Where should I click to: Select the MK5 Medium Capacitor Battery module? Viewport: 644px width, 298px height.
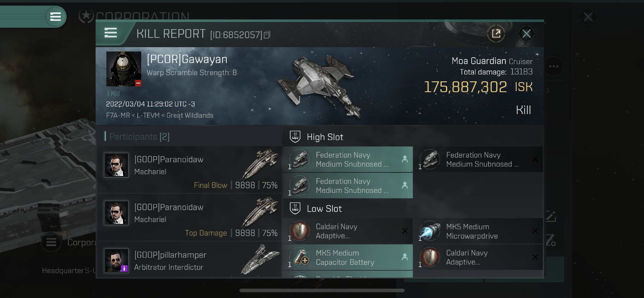[348, 257]
